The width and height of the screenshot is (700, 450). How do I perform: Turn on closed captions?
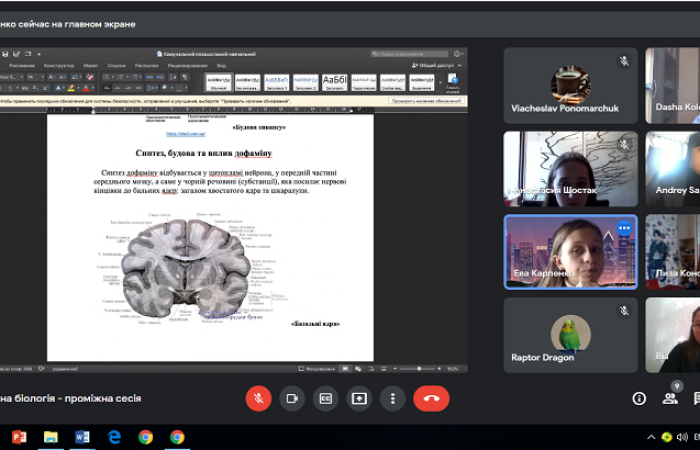[325, 398]
